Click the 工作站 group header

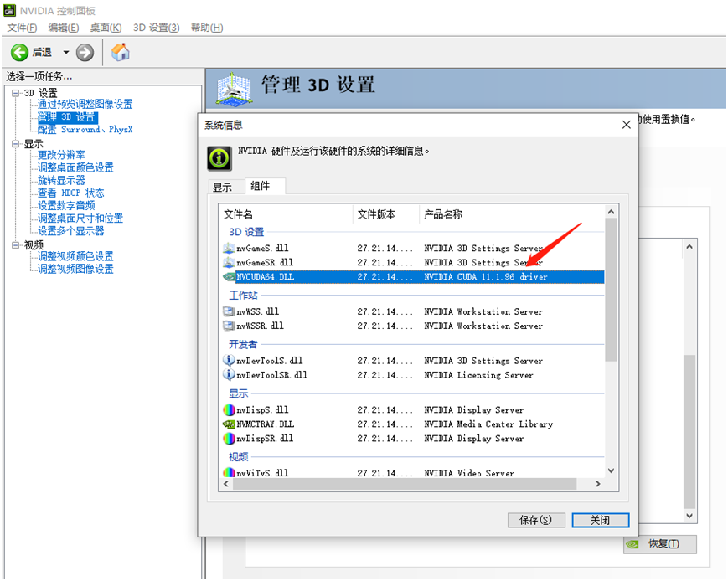[x=243, y=296]
